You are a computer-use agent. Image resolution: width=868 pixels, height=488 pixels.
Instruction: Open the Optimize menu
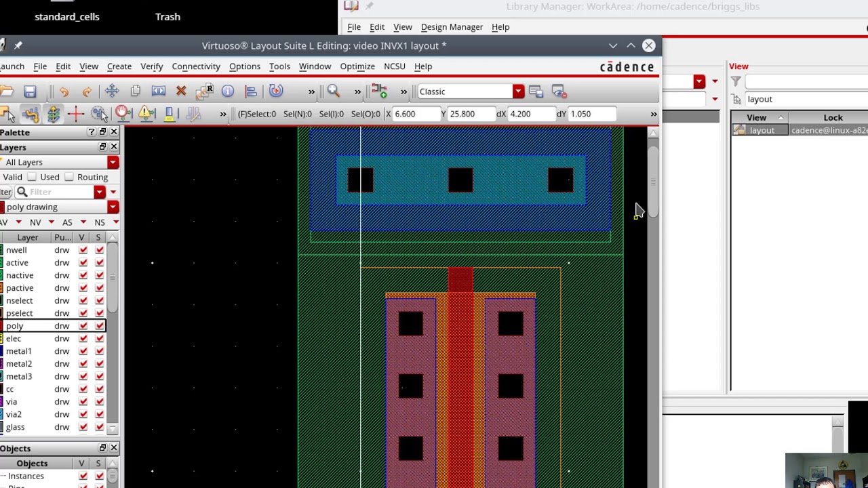[x=357, y=66]
